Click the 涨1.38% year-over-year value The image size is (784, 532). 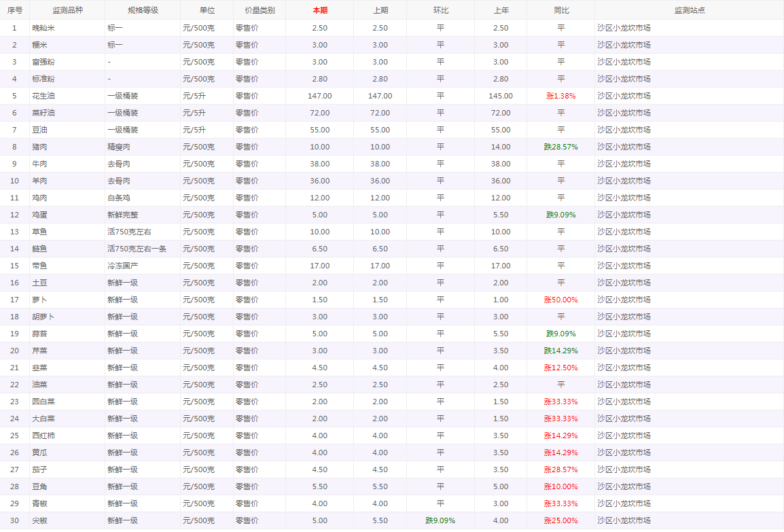pyautogui.click(x=560, y=96)
